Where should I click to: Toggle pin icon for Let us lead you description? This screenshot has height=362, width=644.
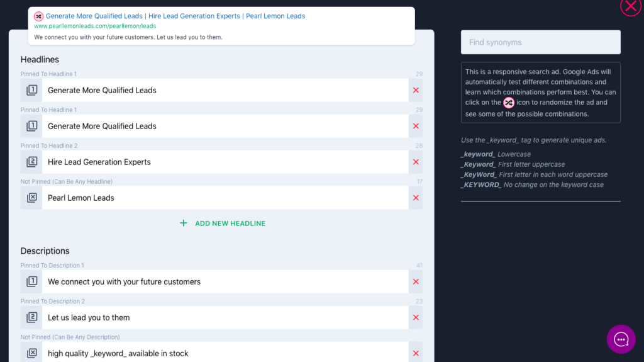click(31, 317)
